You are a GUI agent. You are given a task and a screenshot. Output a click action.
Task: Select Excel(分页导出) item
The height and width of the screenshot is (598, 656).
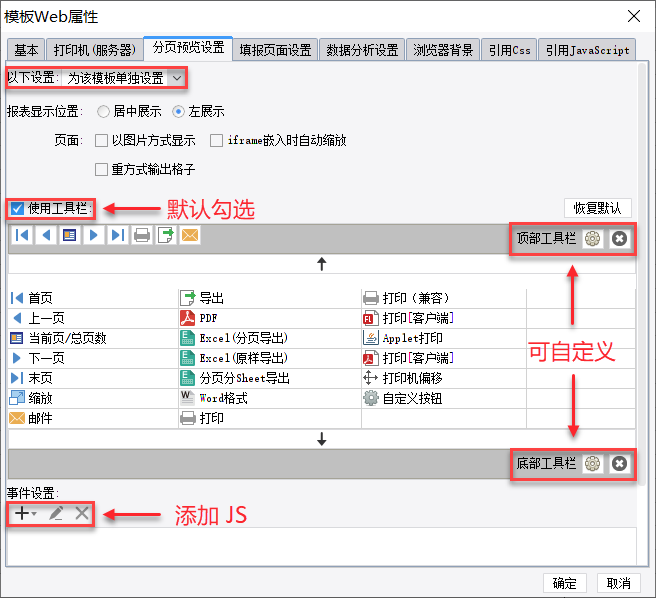(270, 338)
